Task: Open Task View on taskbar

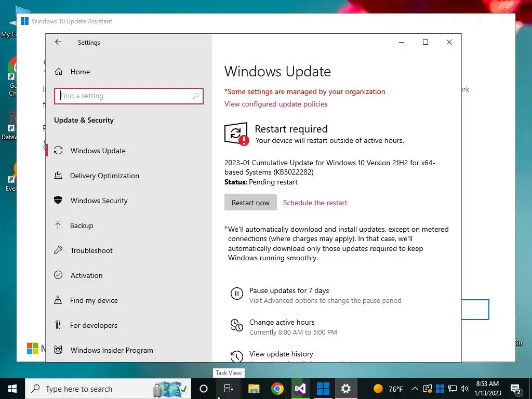Action: [229, 389]
